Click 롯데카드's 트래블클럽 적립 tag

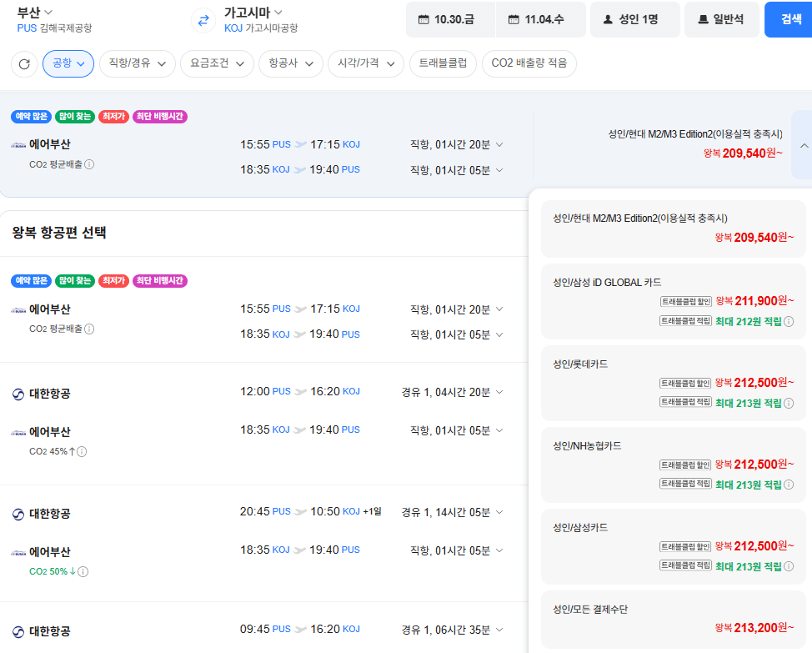(x=685, y=402)
